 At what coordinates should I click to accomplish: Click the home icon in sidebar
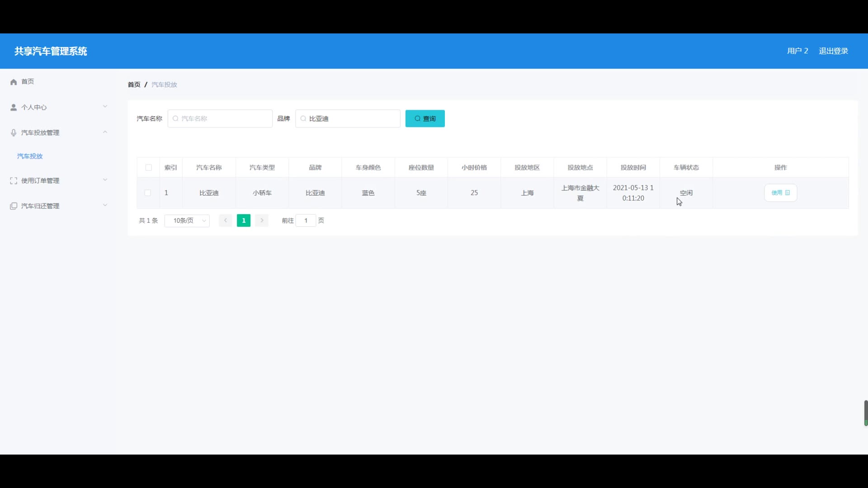14,82
